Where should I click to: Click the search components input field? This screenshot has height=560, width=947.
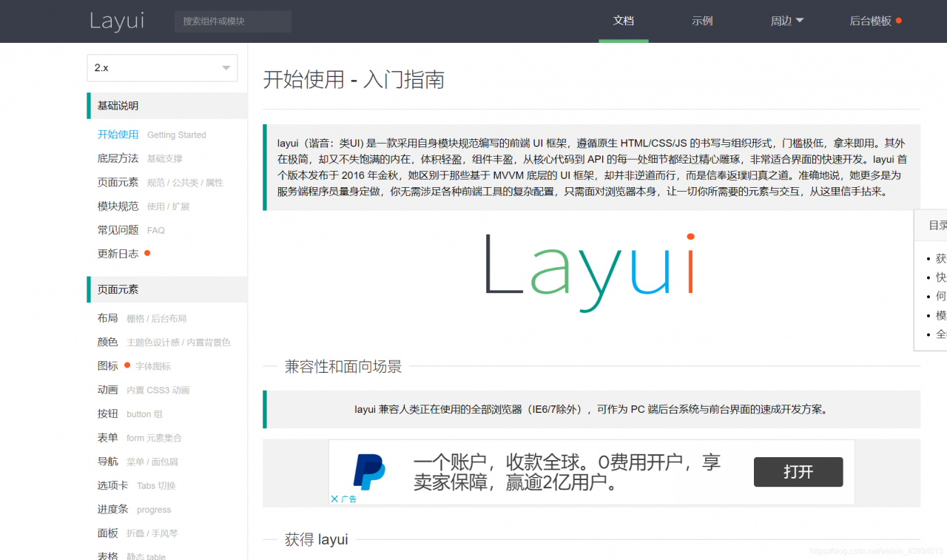233,21
